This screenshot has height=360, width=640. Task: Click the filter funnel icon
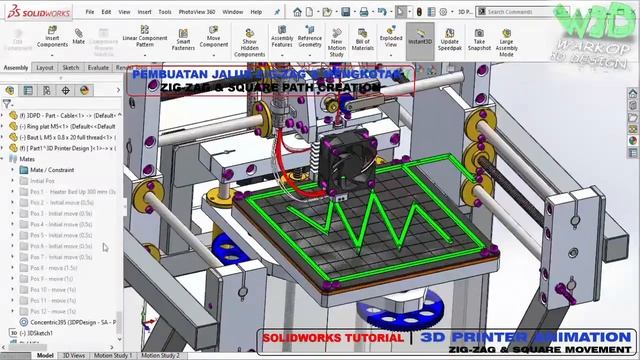7,104
